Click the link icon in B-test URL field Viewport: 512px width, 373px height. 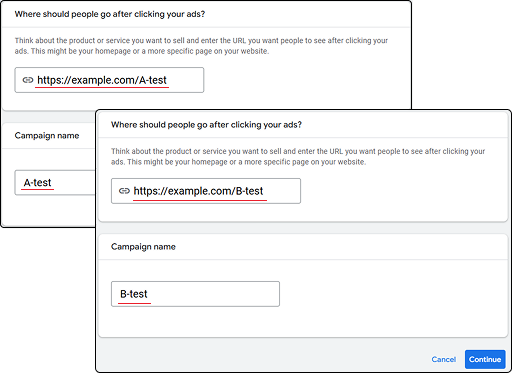point(124,191)
